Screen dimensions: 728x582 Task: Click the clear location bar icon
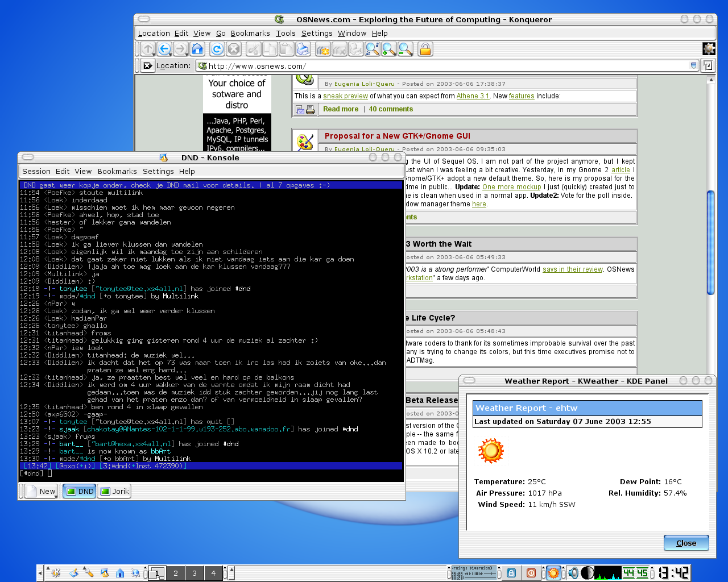147,66
